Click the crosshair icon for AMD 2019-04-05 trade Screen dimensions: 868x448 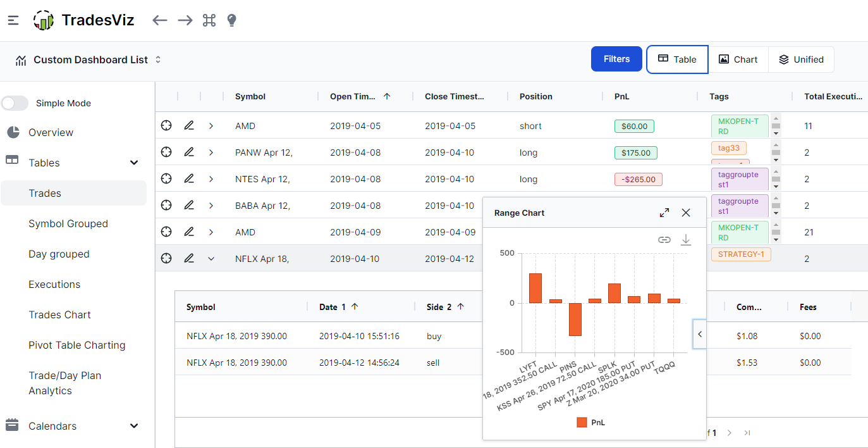(x=166, y=126)
